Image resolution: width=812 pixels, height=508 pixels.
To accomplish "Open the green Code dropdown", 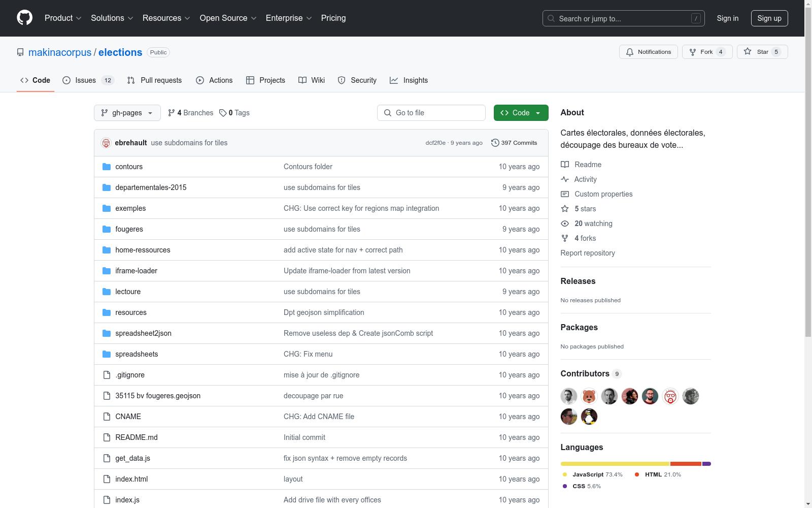I will pos(521,113).
